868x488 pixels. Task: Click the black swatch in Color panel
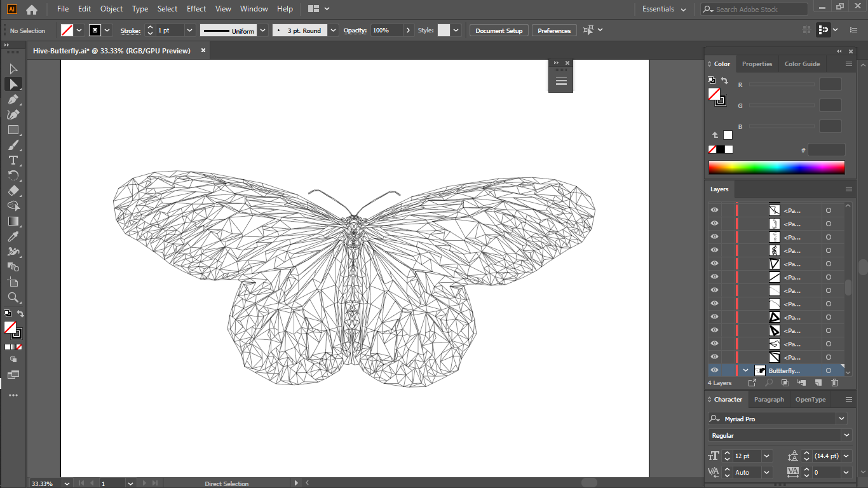721,149
